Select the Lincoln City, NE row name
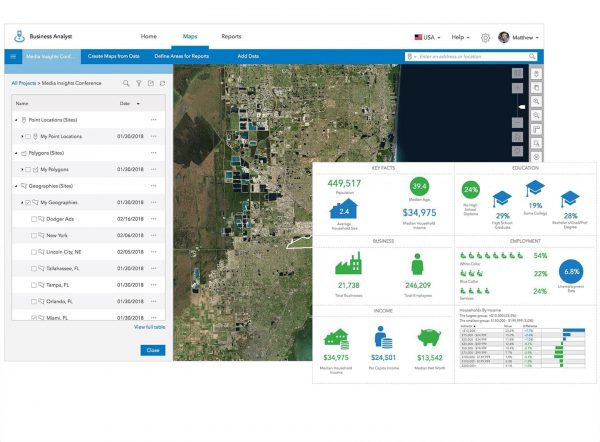 tap(64, 252)
